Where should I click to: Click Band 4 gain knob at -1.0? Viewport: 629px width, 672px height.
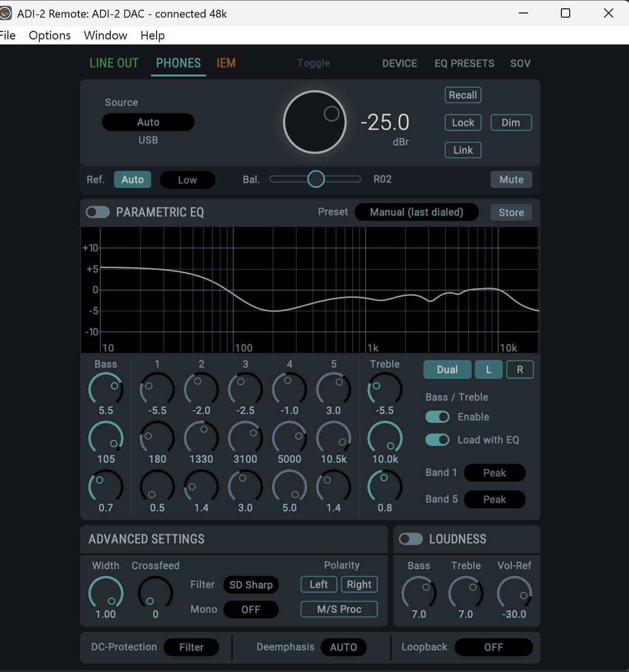289,389
